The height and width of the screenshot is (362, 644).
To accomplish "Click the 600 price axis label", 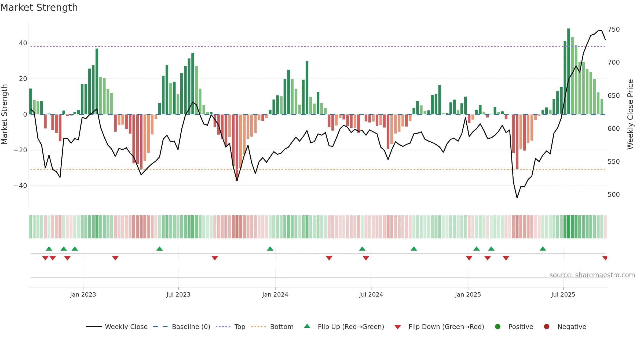I will [x=614, y=128].
